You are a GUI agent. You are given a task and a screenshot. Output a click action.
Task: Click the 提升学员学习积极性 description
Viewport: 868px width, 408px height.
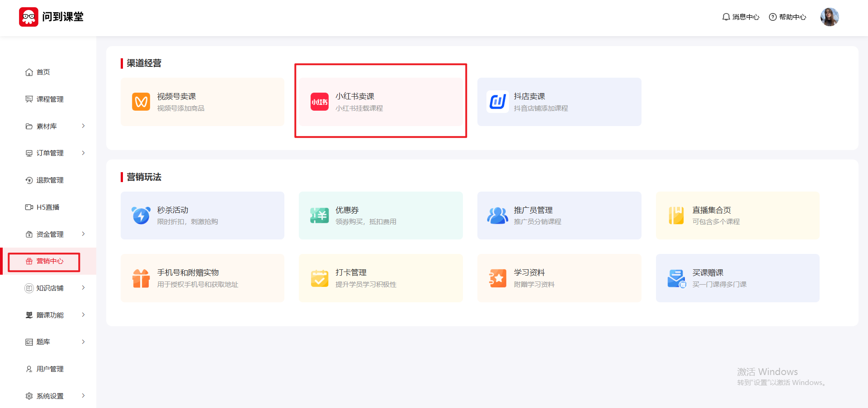(366, 285)
